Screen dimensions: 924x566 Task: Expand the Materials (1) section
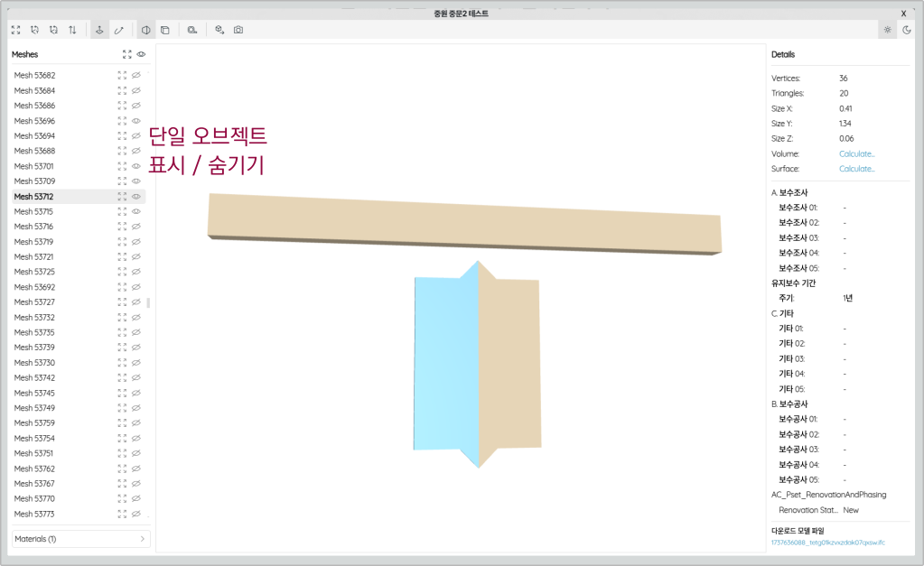pos(80,539)
